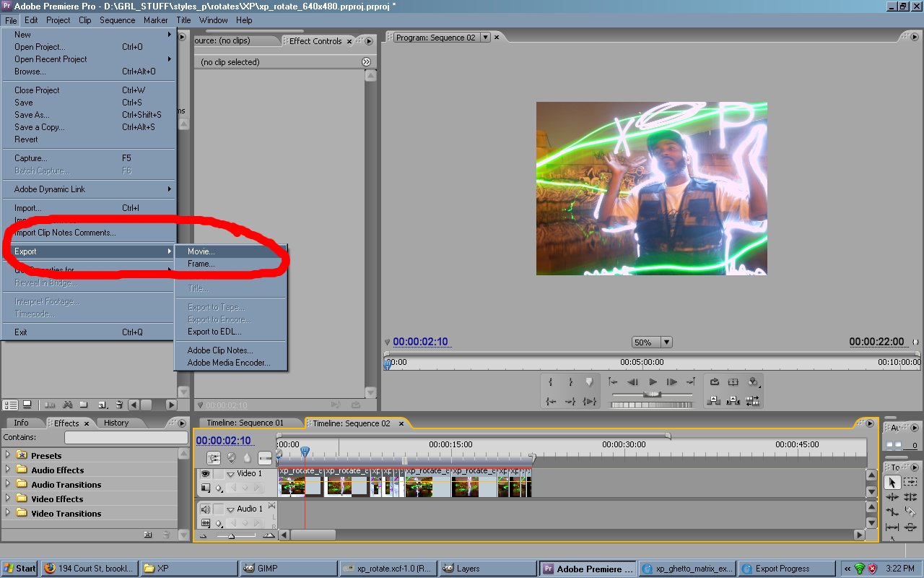The width and height of the screenshot is (924, 578).
Task: Show keyframes option for Video 1
Action: click(x=219, y=489)
